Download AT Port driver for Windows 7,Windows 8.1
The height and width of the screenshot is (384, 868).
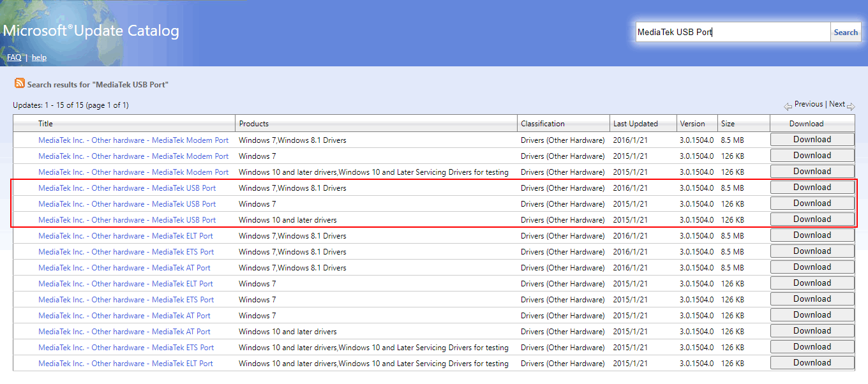812,267
